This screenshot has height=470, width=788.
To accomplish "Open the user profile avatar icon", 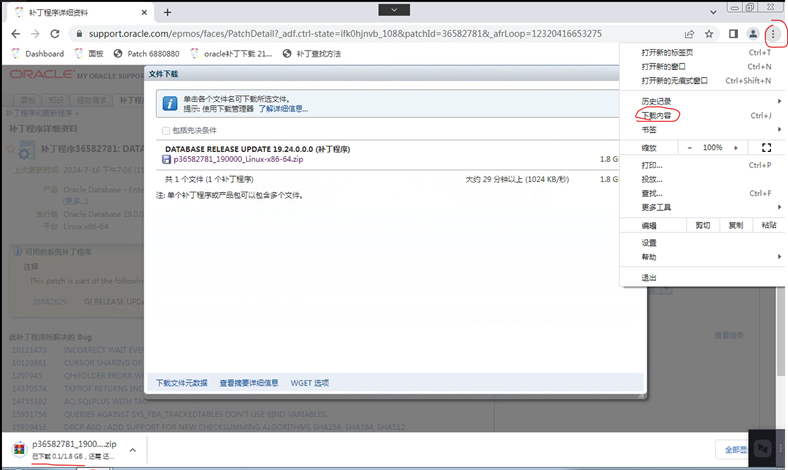I will (753, 34).
